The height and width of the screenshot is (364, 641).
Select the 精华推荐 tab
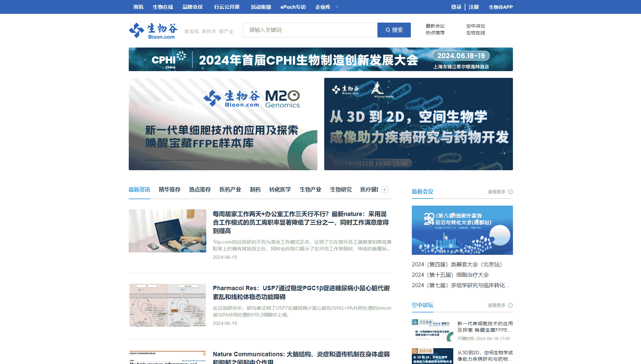(170, 189)
